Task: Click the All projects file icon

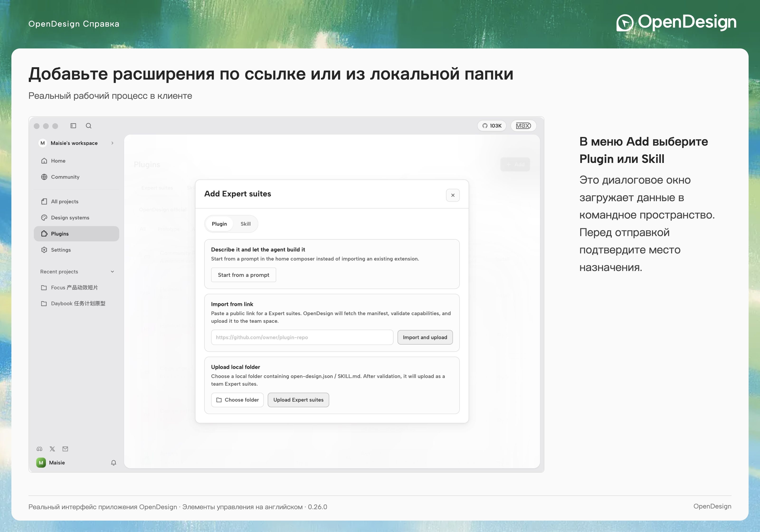Action: (44, 202)
